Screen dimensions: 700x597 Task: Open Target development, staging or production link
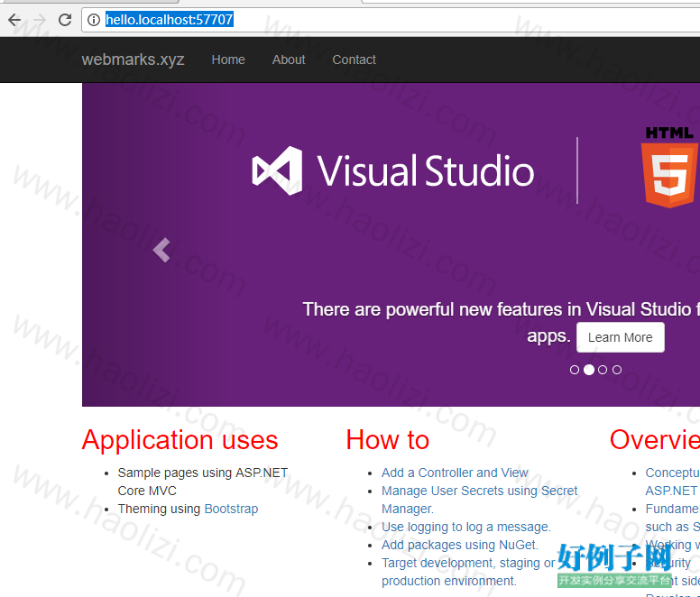[x=468, y=572]
